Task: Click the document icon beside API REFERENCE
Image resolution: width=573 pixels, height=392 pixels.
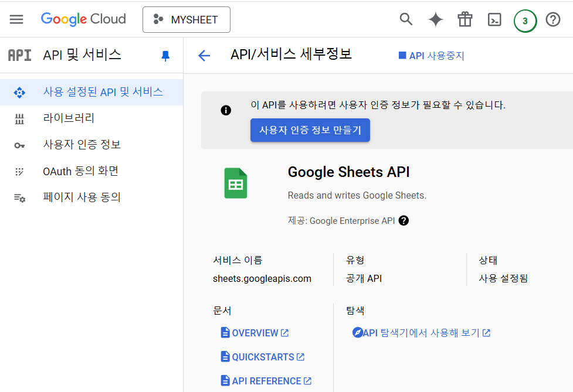Action: [x=225, y=381]
